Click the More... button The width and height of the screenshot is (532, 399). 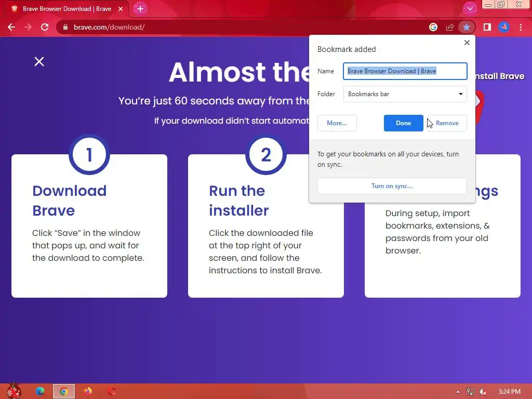pos(337,123)
